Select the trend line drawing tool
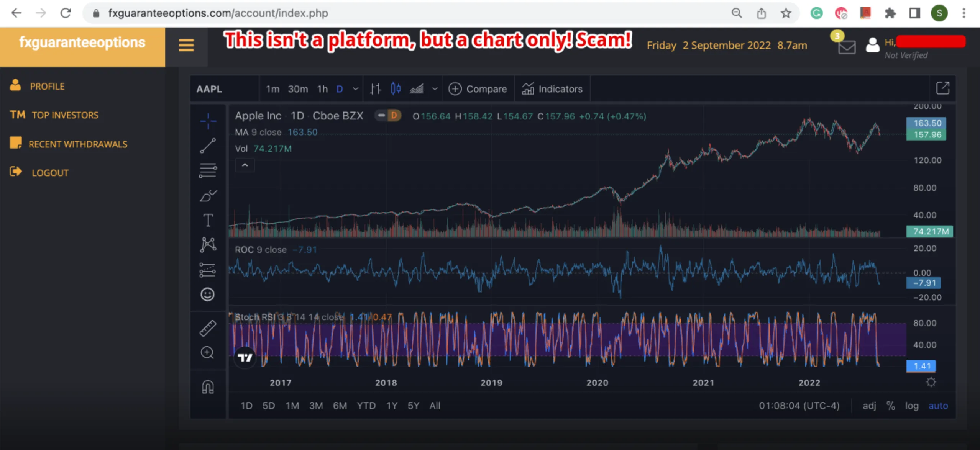This screenshot has height=450, width=980. [x=208, y=146]
